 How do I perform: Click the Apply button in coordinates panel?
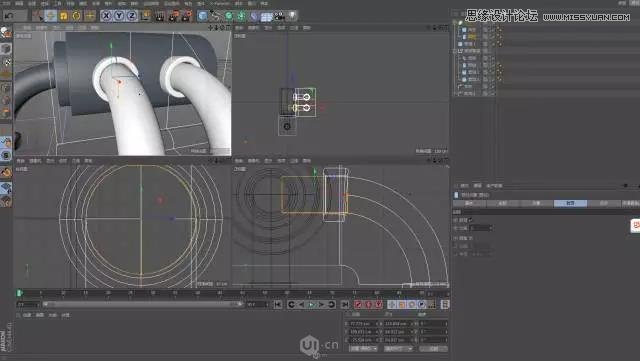click(x=433, y=349)
